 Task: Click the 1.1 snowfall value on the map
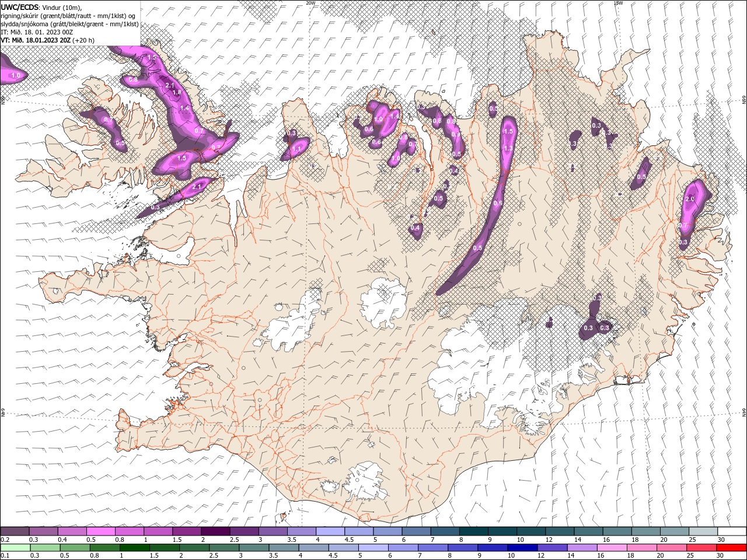click(296, 149)
